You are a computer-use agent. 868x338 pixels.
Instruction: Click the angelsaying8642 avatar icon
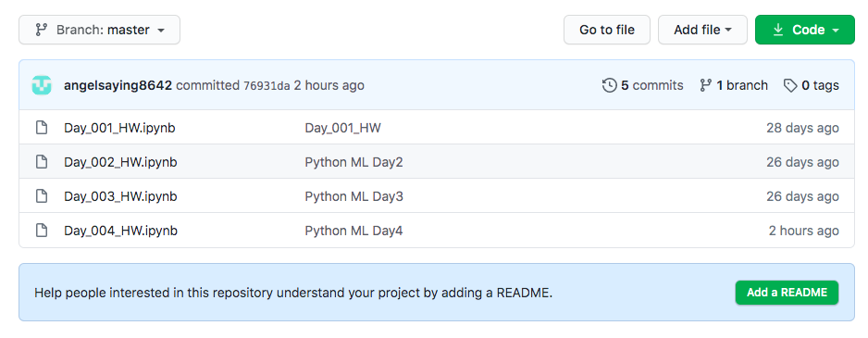(42, 85)
